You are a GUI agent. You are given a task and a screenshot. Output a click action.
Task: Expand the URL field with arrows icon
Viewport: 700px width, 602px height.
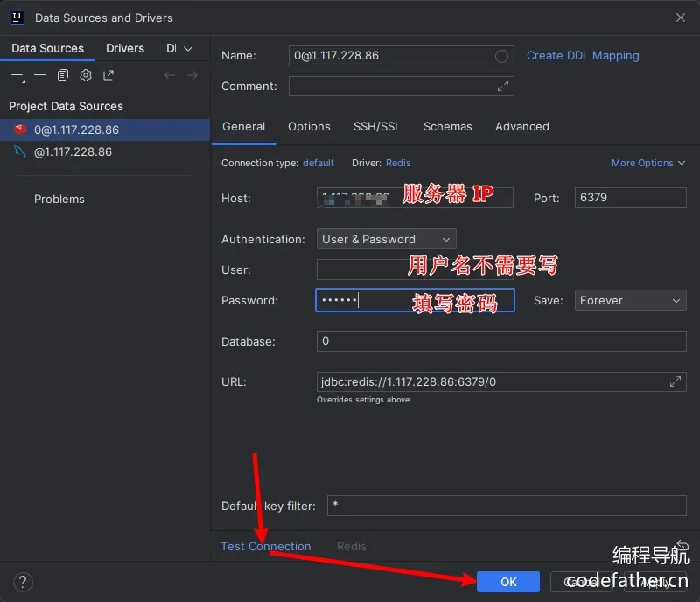coord(675,381)
